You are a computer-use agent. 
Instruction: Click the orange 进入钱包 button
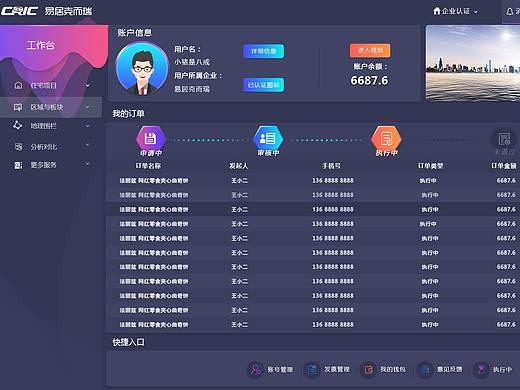[x=370, y=50]
